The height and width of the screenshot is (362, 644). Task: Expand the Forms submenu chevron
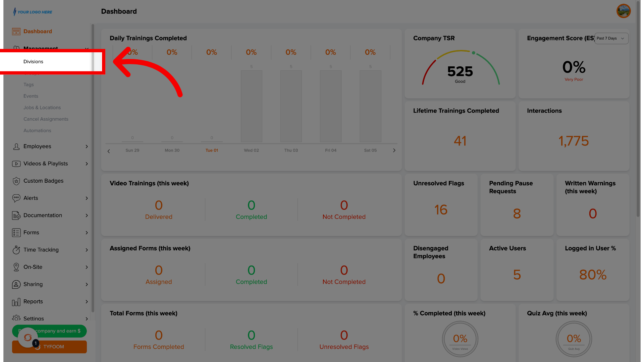[87, 233]
